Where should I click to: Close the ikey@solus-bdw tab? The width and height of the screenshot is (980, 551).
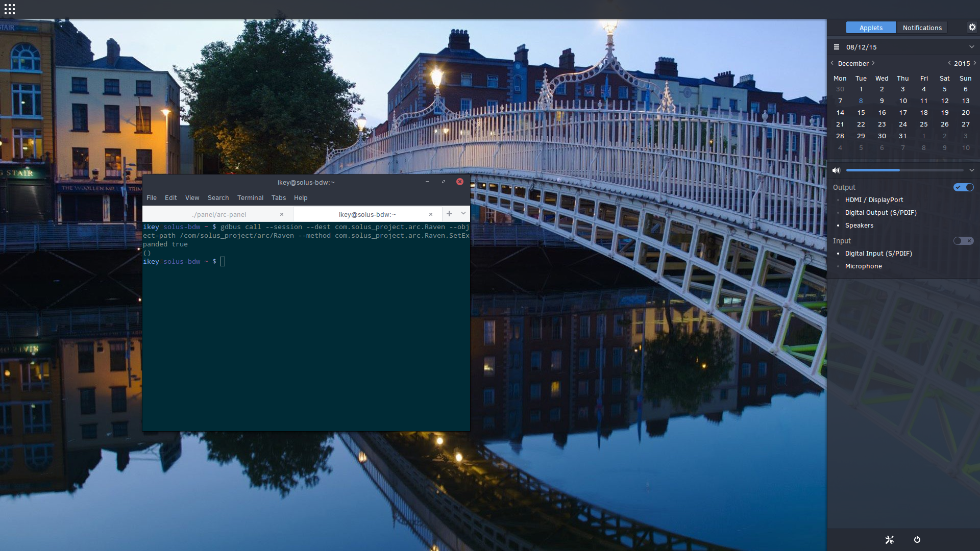coord(431,214)
